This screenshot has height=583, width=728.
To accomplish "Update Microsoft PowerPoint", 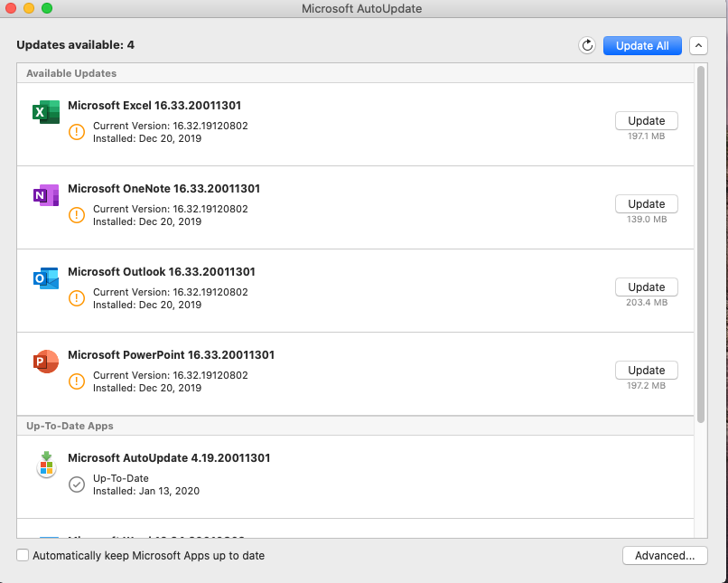I will (x=647, y=371).
